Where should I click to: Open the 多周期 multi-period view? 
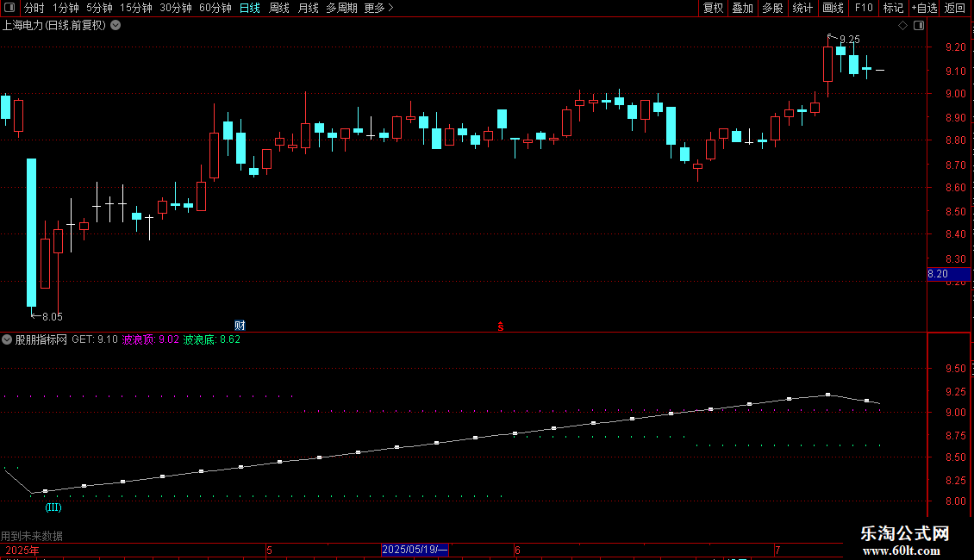(341, 8)
